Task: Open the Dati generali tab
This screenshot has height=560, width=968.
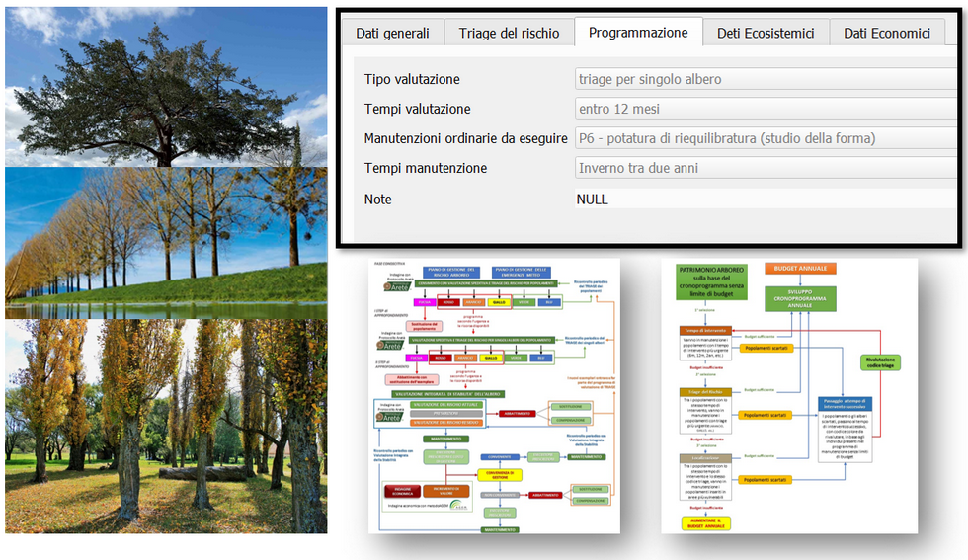Action: pos(393,34)
